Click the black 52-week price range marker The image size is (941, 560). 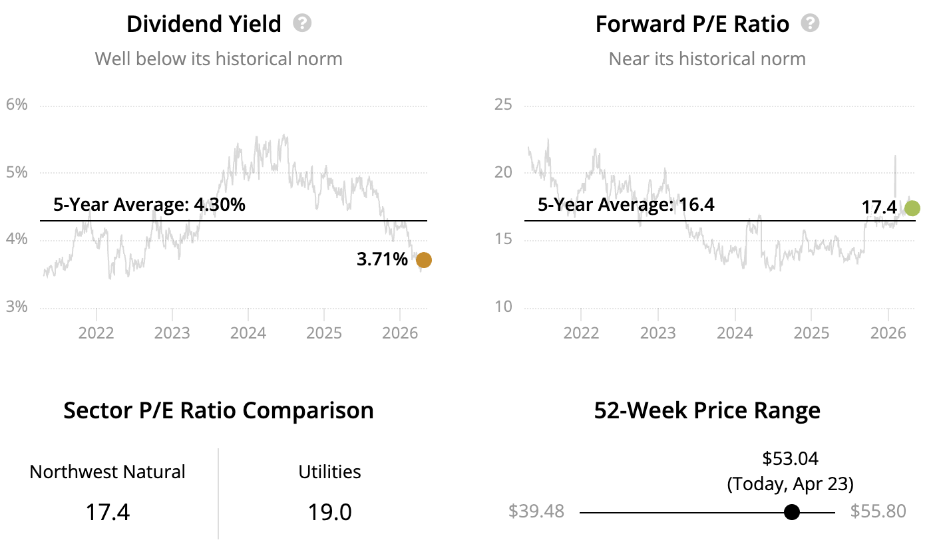[792, 512]
